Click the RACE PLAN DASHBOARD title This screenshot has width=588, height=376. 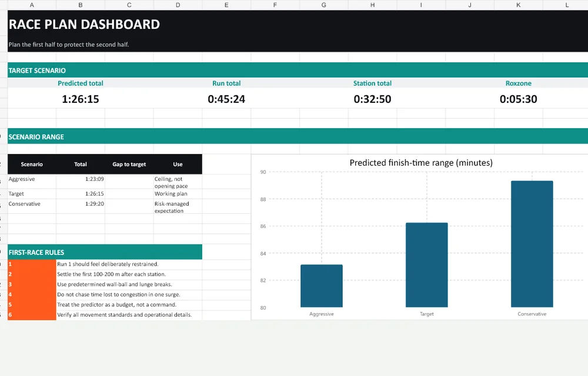click(x=84, y=24)
